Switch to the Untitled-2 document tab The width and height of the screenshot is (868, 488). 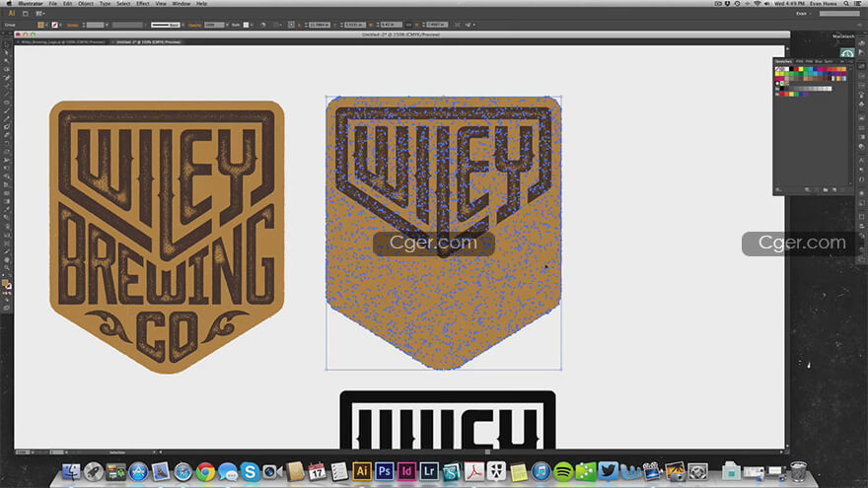click(147, 42)
